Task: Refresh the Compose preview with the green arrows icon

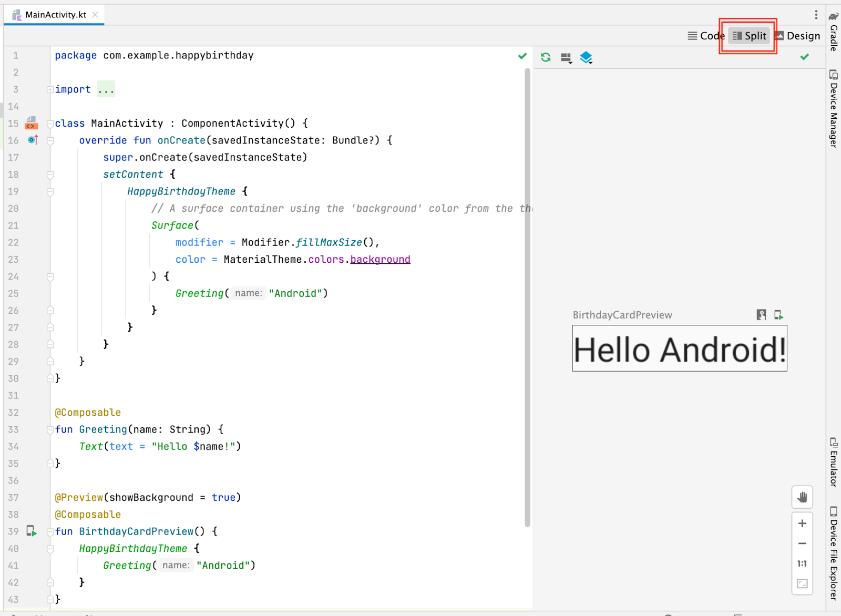Action: (x=546, y=57)
